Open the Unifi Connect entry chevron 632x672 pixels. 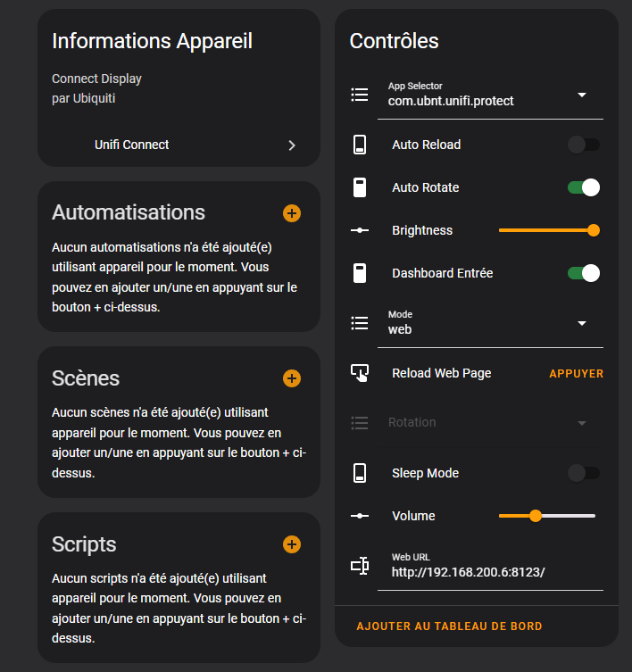pos(292,145)
